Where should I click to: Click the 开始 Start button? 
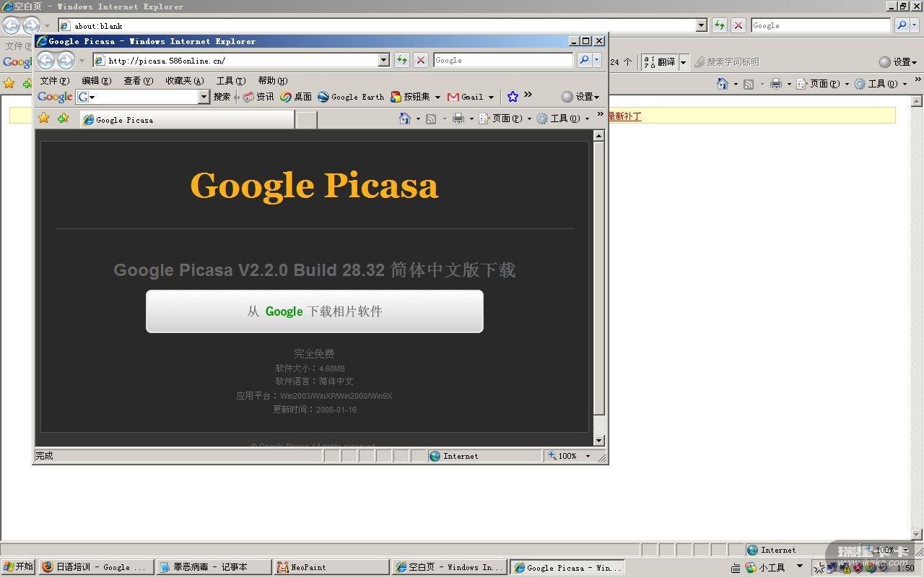tap(18, 567)
